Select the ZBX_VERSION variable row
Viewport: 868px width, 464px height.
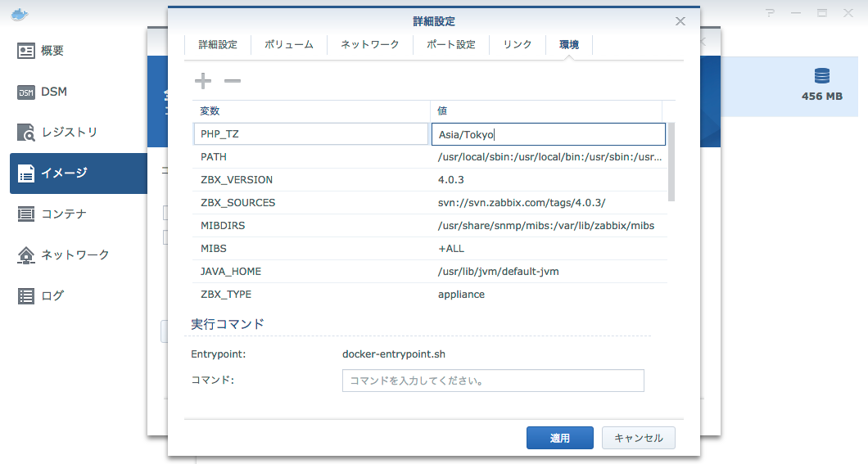pos(430,180)
